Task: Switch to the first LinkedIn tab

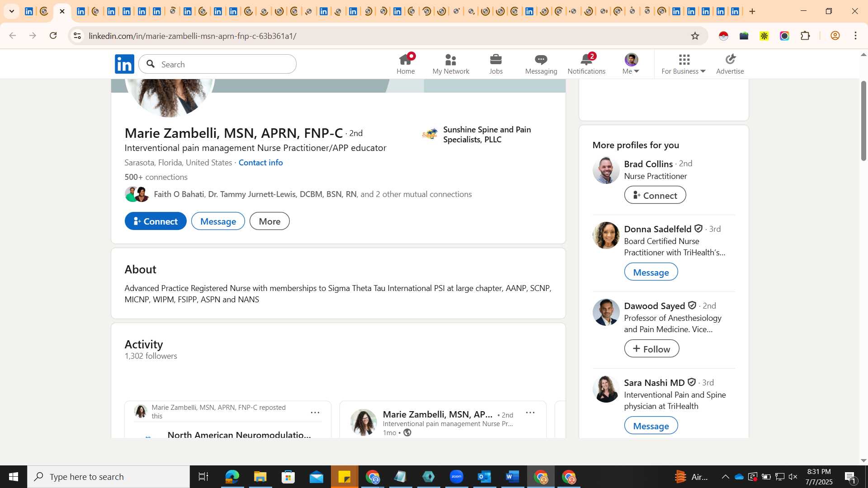Action: coord(29,11)
